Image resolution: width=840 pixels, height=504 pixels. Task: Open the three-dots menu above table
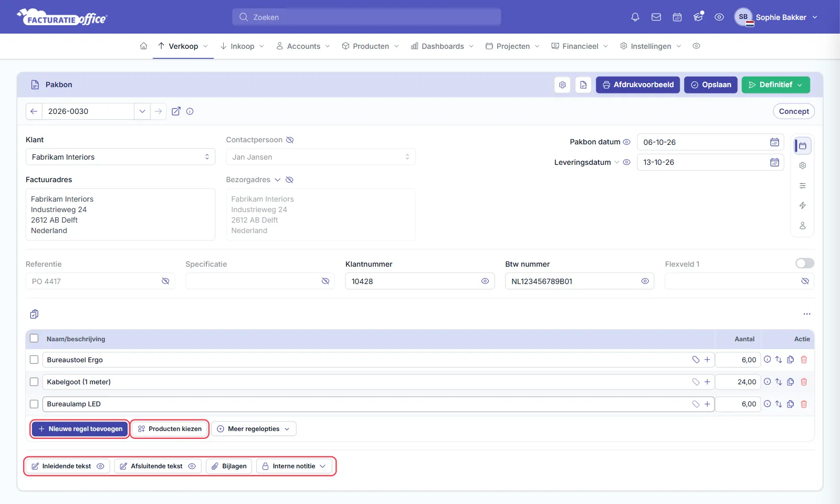pos(807,314)
